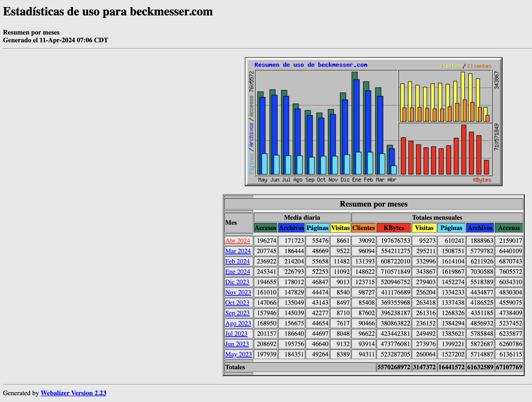Open the Dic 2023 monthly statistics
This screenshot has width=532, height=402.
click(237, 282)
